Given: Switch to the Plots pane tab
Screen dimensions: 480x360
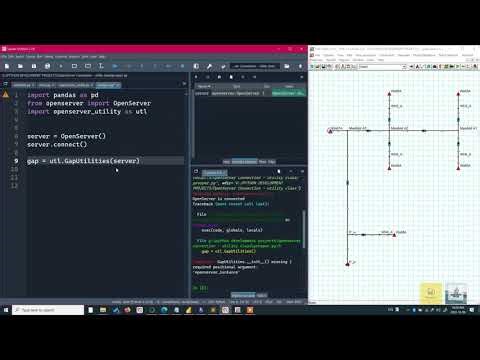Looking at the screenshot, I should tap(263, 162).
